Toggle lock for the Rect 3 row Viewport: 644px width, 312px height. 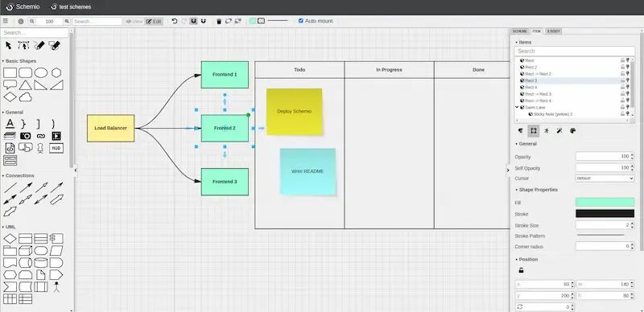coord(622,81)
